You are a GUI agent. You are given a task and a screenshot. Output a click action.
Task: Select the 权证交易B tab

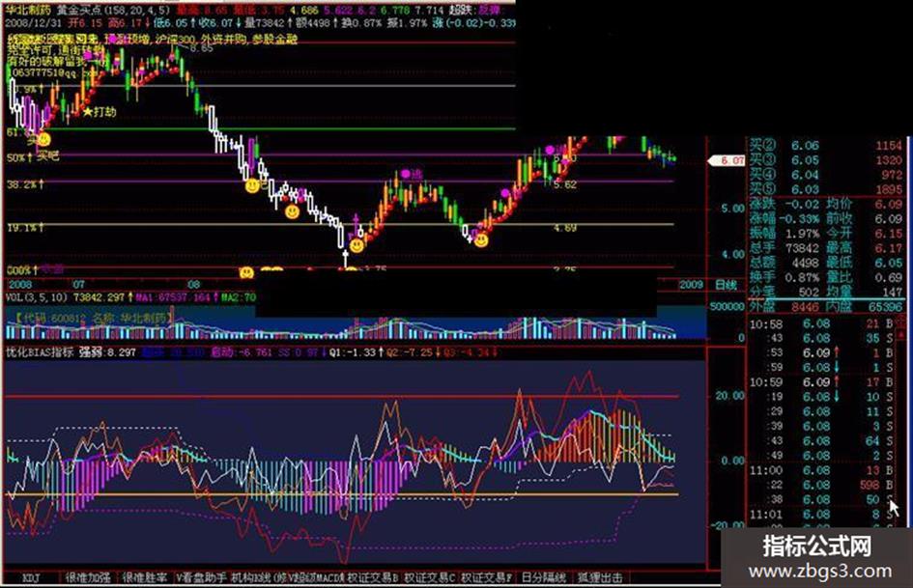(x=373, y=577)
